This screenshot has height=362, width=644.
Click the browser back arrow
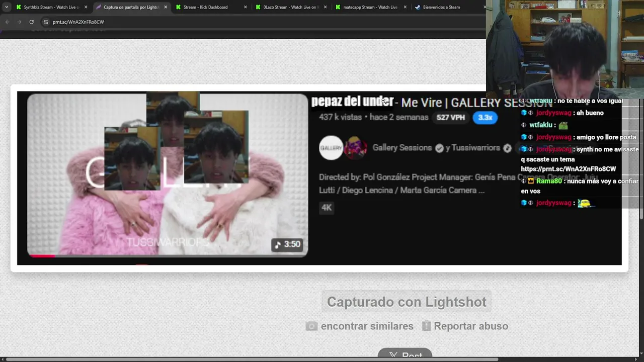7,22
